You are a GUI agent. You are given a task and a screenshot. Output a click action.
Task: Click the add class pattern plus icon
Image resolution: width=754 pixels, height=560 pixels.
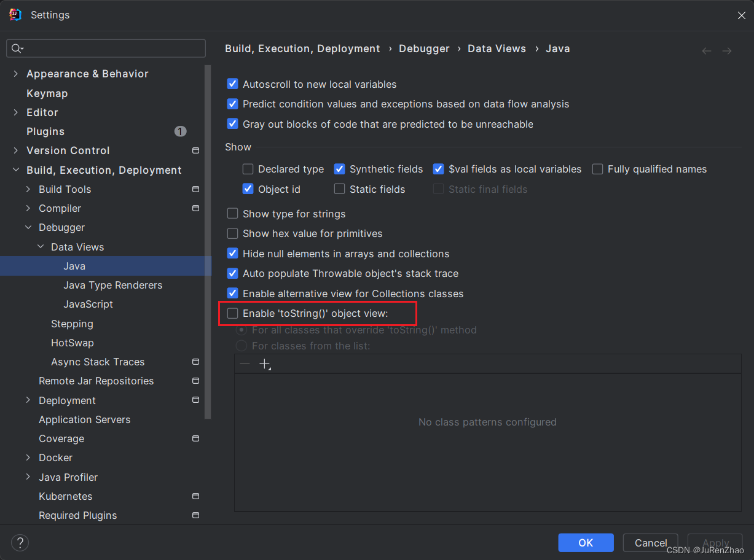coord(265,364)
